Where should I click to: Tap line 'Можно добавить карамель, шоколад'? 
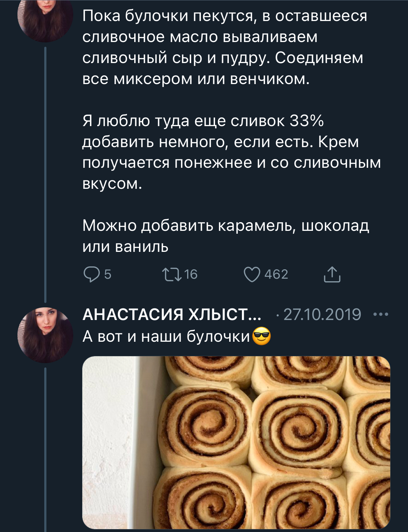point(226,226)
